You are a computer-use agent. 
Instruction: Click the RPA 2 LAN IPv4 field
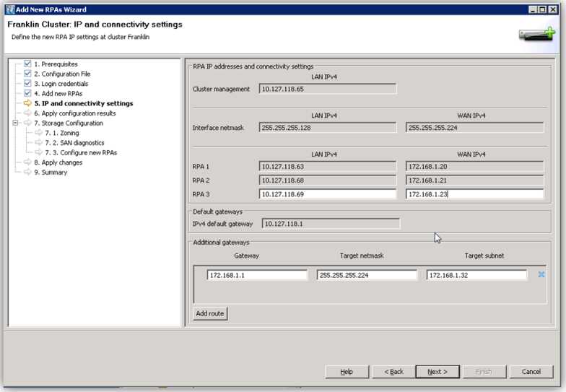pyautogui.click(x=328, y=180)
